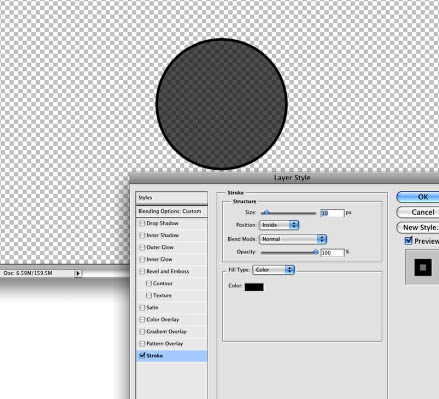
Task: Open the Blend Mode dropdown set to Normal
Action: coord(293,239)
